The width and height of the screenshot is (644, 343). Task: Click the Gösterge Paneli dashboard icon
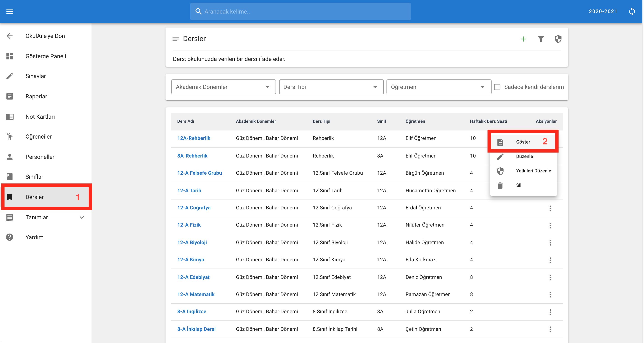(x=9, y=56)
